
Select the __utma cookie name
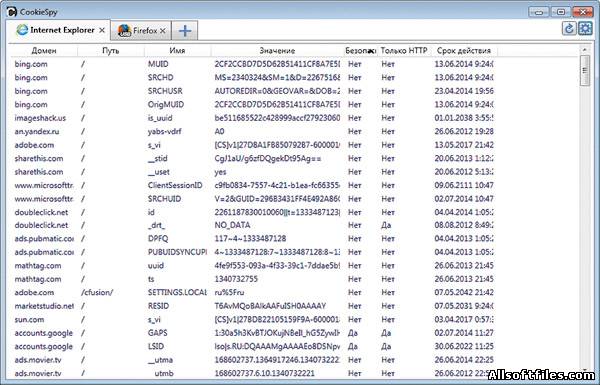tap(160, 360)
